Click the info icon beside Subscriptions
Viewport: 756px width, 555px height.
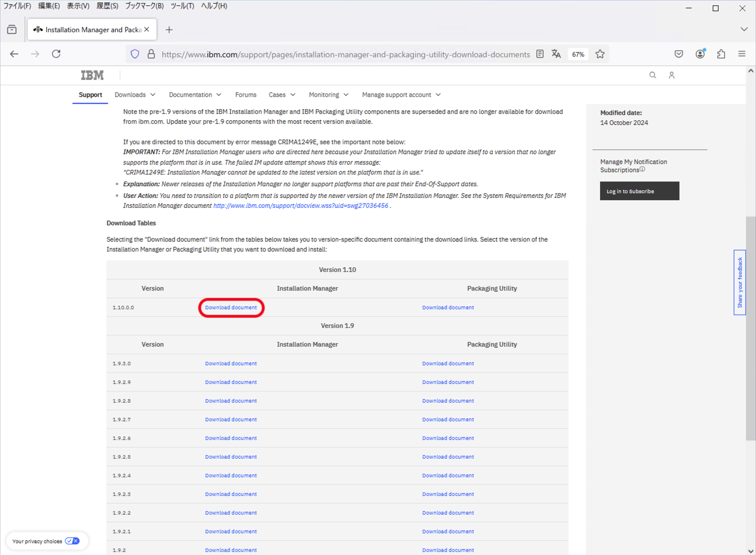pos(642,169)
